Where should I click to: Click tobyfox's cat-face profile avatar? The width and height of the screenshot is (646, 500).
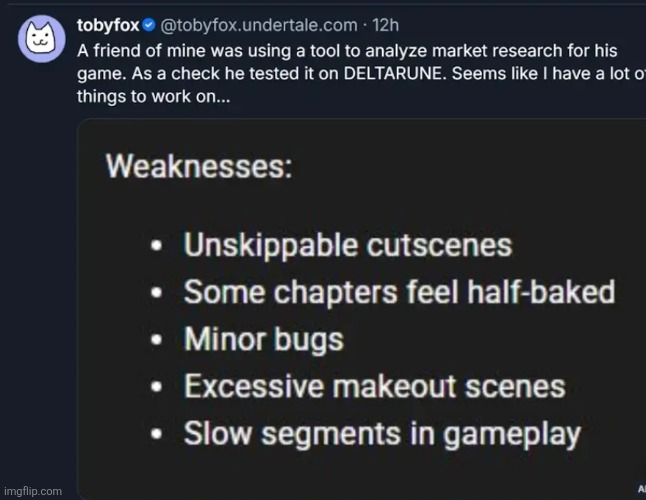[x=38, y=39]
